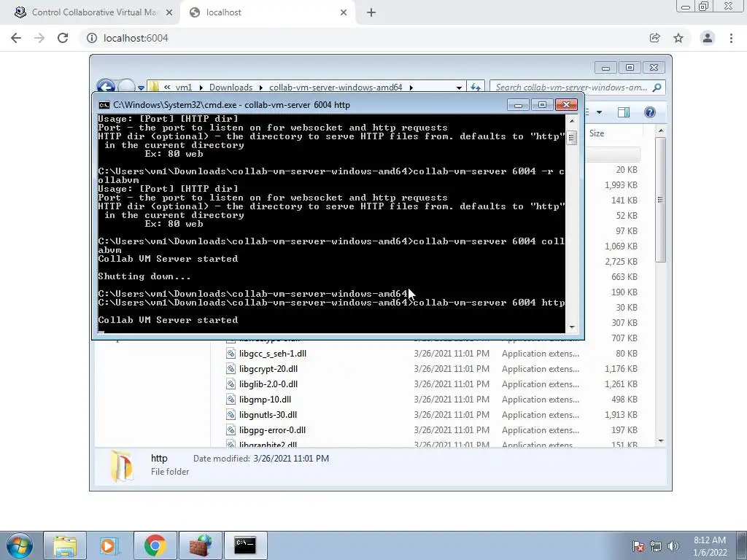Viewport: 747px width, 560px height.
Task: Bookmark this tab with the star
Action: click(x=678, y=38)
